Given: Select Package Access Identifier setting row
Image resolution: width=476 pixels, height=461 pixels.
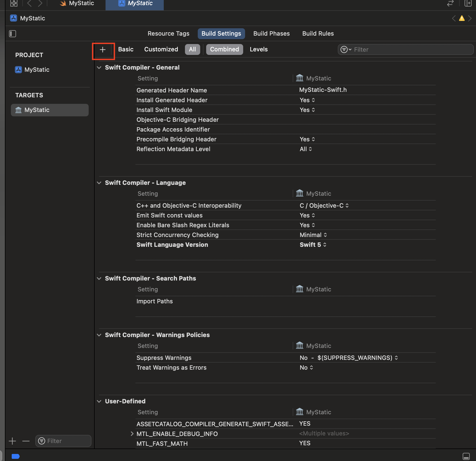Looking at the screenshot, I should click(x=286, y=129).
